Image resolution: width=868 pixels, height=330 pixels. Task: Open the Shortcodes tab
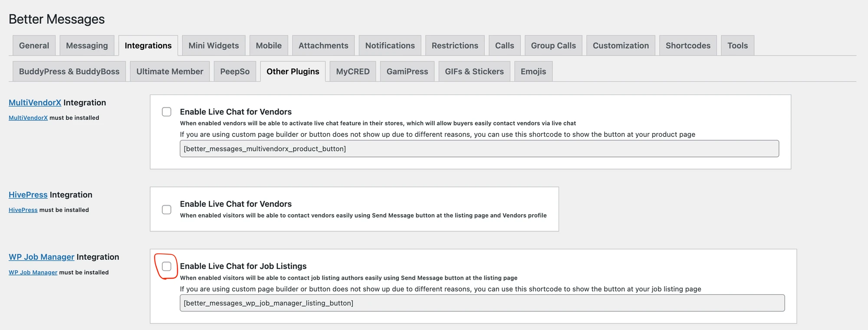[x=688, y=46]
